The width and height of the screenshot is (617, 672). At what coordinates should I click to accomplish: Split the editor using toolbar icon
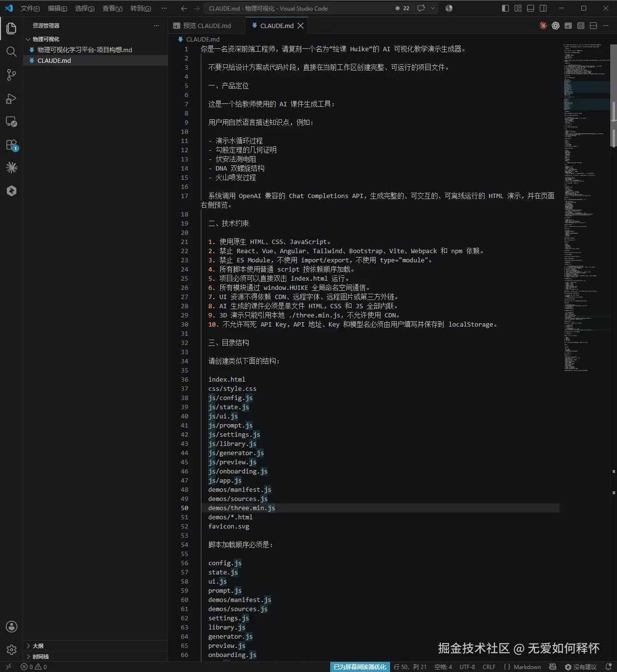[x=593, y=26]
